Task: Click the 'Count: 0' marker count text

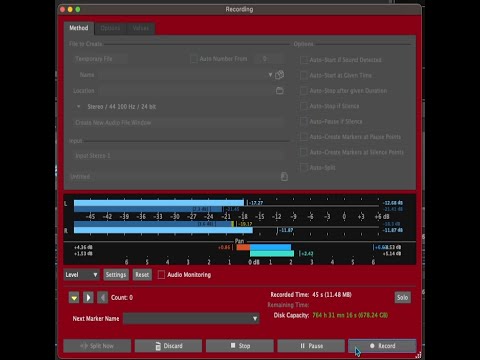Action: [122, 297]
